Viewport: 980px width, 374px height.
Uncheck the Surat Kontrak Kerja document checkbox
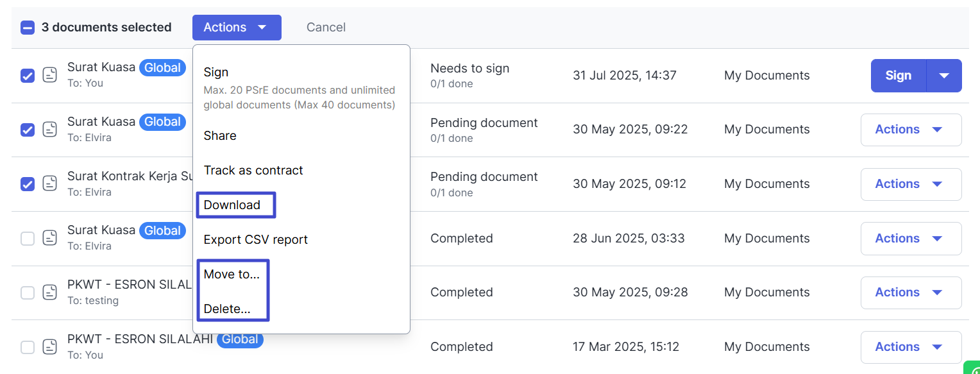pyautogui.click(x=28, y=184)
